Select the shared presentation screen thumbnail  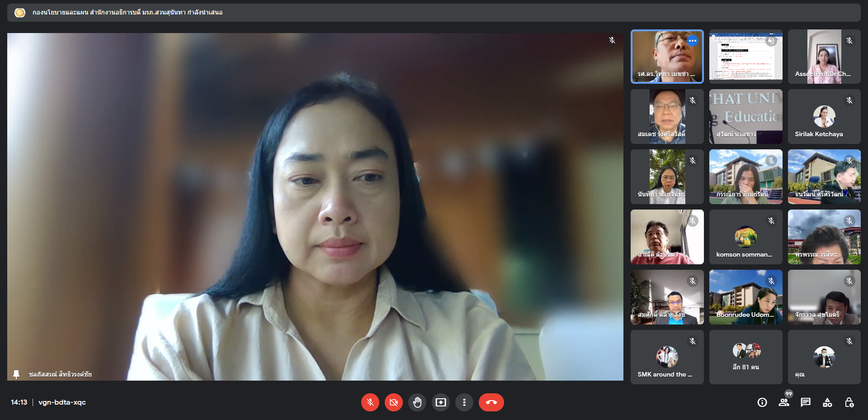745,57
